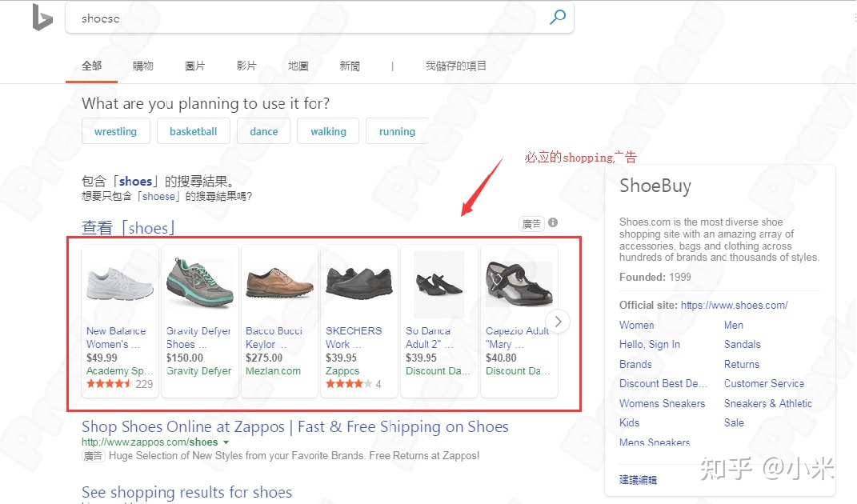Switch to the 圖片 tab
Viewport: 857px width, 504px height.
(x=194, y=66)
